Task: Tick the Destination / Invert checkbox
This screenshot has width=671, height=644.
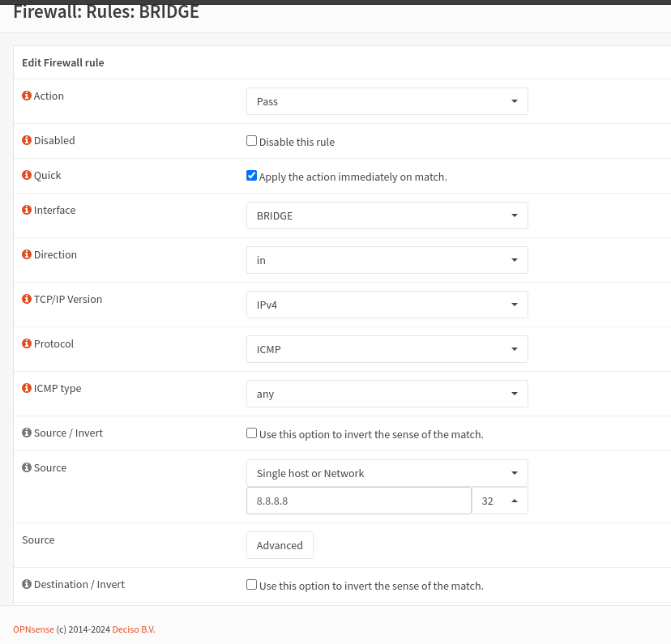Action: 251,585
